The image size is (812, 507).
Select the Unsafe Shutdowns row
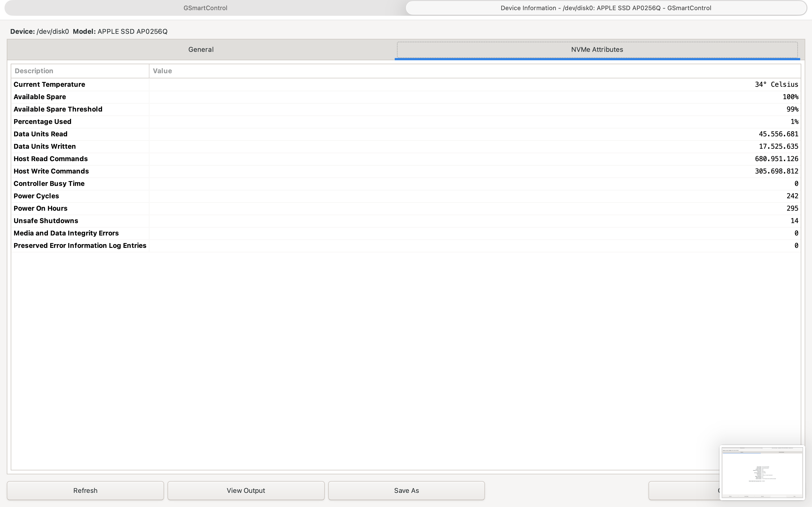[x=46, y=221]
